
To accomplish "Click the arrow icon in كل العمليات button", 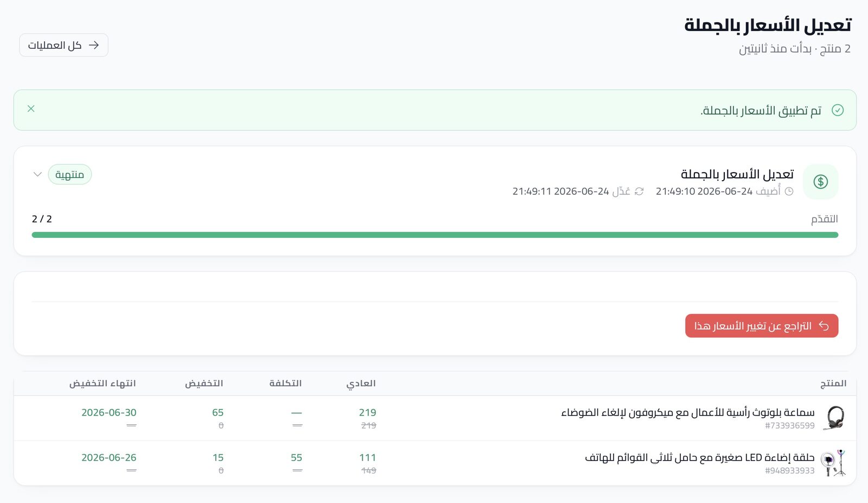I will pos(94,45).
